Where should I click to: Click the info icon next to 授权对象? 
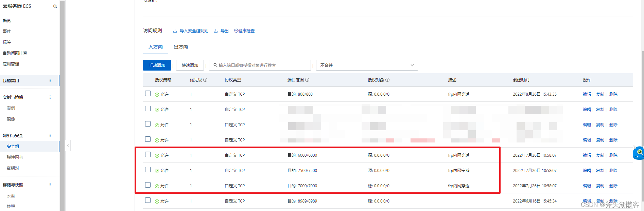click(387, 80)
